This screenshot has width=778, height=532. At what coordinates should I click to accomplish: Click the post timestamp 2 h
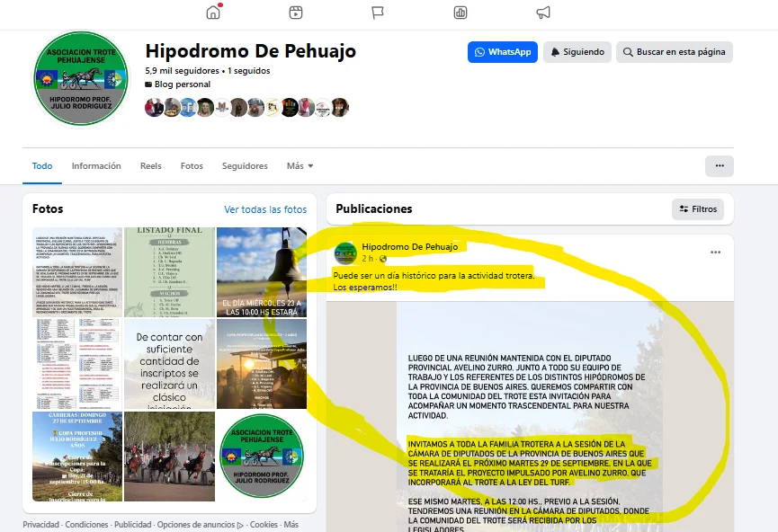point(367,259)
